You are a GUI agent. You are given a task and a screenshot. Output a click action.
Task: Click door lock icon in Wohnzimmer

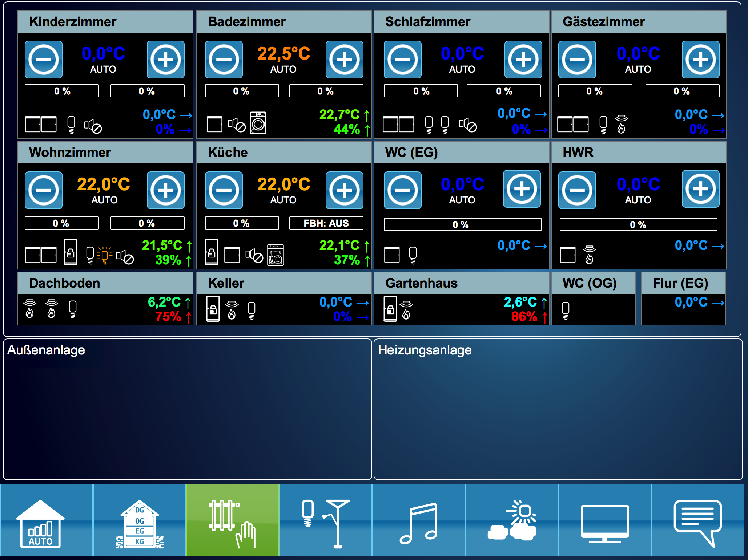click(x=71, y=252)
